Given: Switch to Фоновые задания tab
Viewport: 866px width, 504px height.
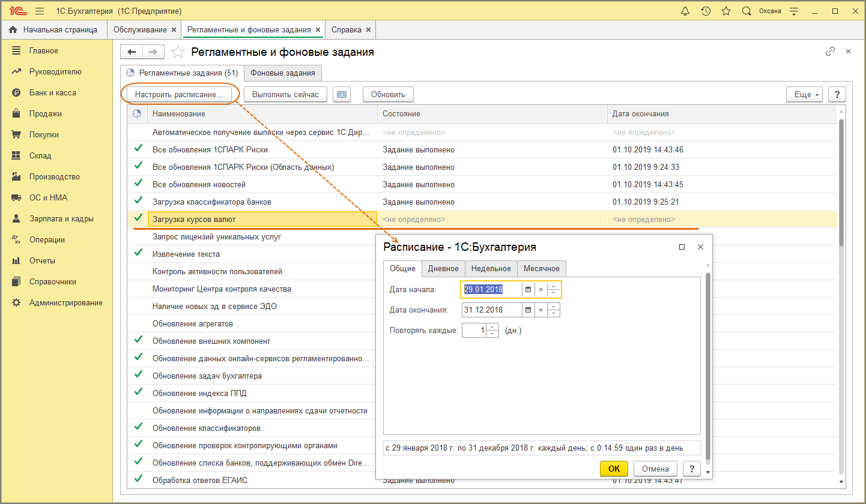Looking at the screenshot, I should 283,73.
